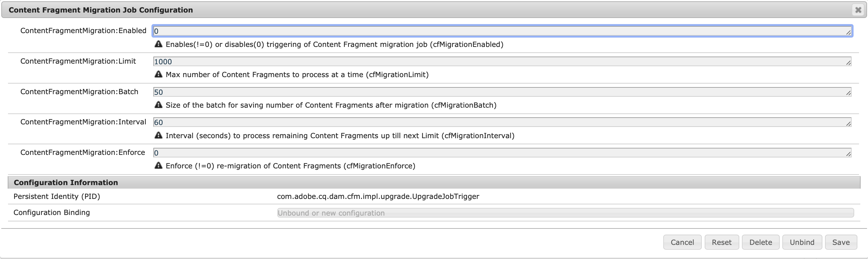Click the resize handle on the Enforce field
Image resolution: width=868 pixels, height=259 pixels.
pos(848,154)
